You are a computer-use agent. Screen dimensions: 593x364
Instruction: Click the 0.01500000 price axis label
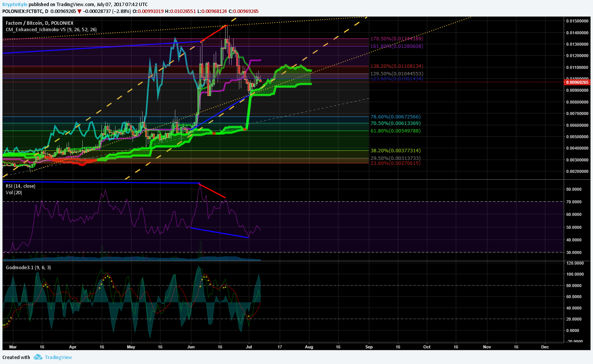577,21
